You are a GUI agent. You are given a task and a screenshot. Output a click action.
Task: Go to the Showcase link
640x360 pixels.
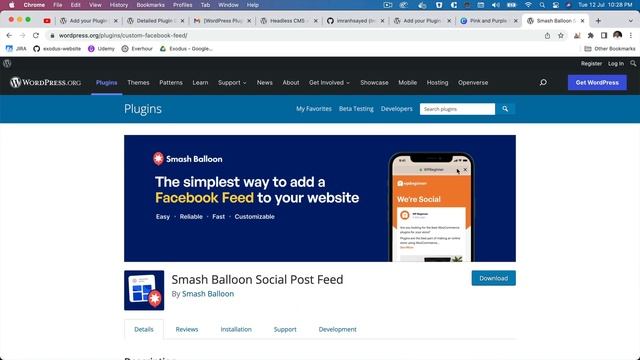(374, 82)
